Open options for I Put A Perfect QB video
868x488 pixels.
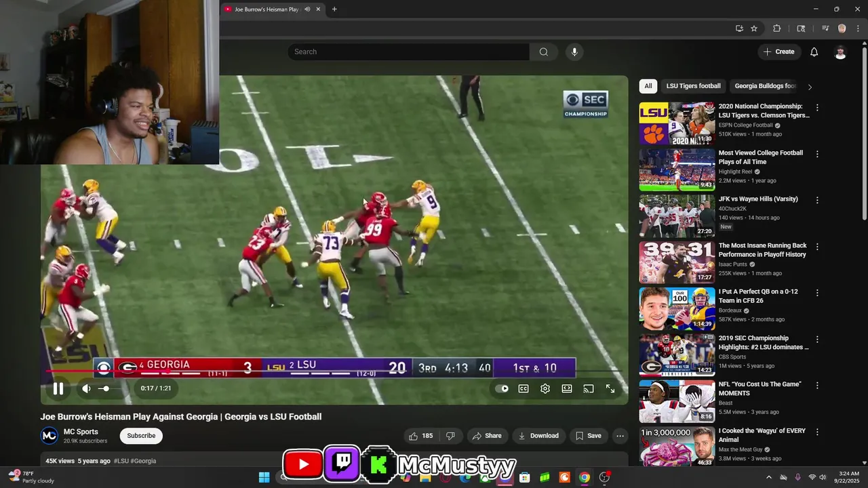[x=817, y=293]
